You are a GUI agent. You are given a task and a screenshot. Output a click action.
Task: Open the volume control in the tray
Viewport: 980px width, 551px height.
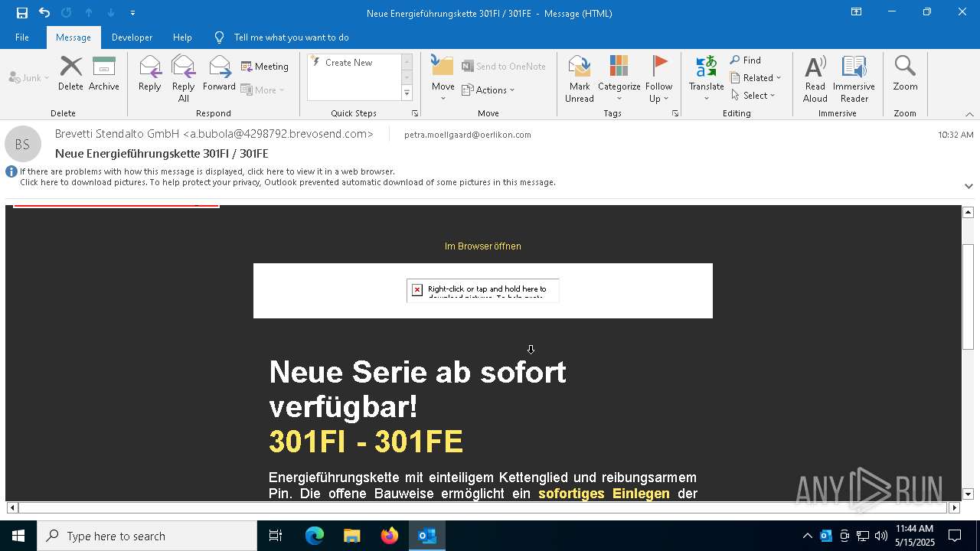point(880,536)
